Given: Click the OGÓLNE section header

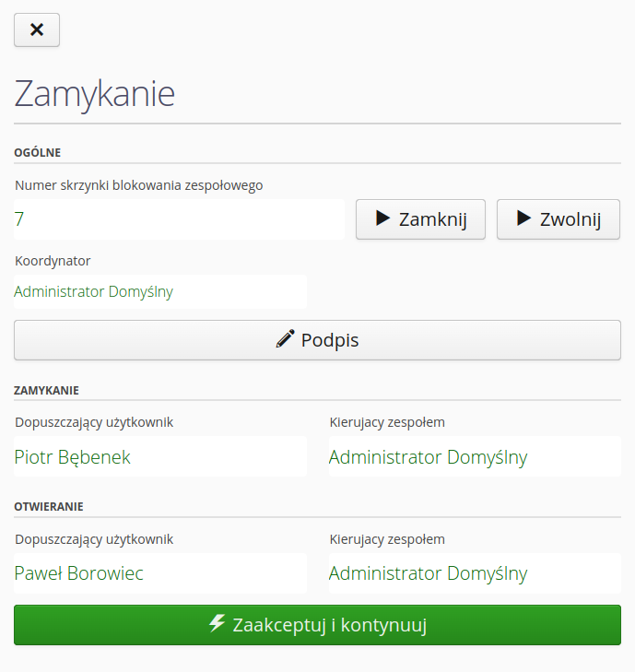Looking at the screenshot, I should tap(37, 153).
